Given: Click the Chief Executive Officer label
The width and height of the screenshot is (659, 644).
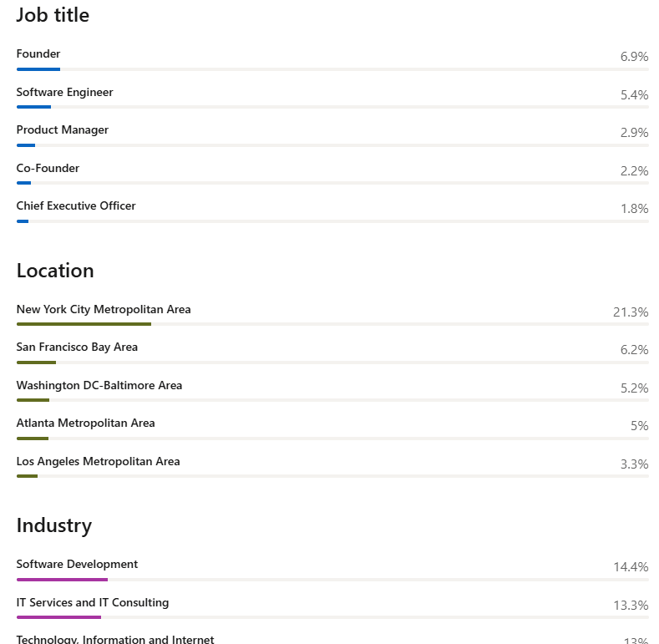Looking at the screenshot, I should [76, 206].
